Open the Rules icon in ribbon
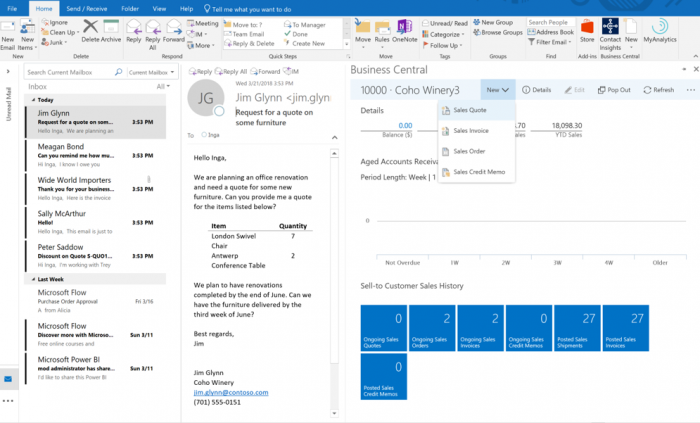 (382, 27)
